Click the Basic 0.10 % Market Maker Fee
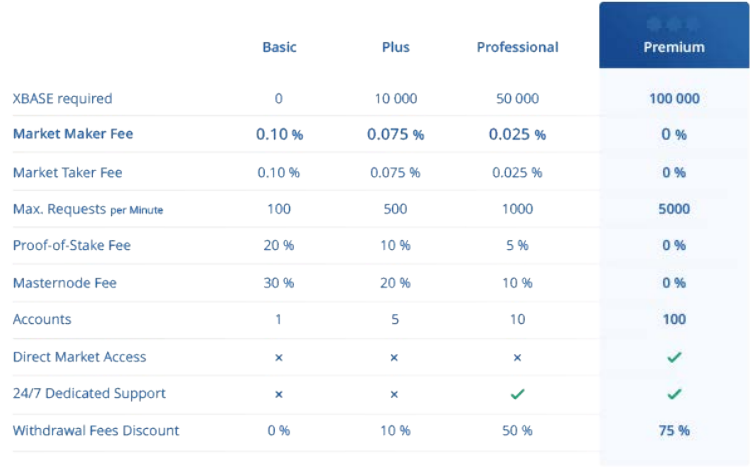Screen dimensions: 752x471 [x=279, y=134]
